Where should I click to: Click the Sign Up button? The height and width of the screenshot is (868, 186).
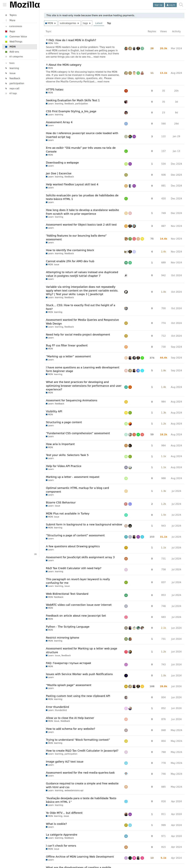(158, 5)
